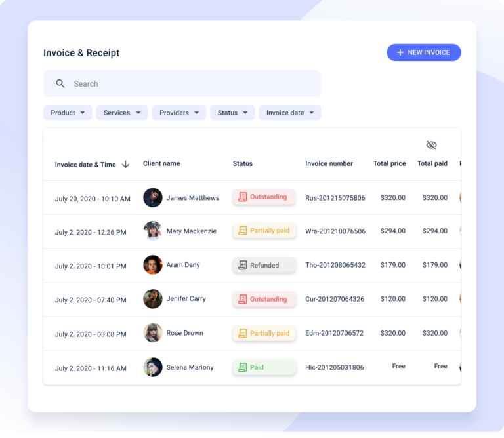Click Jenifer Carry's Outstanding status badge
Viewport: 504px width, 438px height.
[264, 300]
